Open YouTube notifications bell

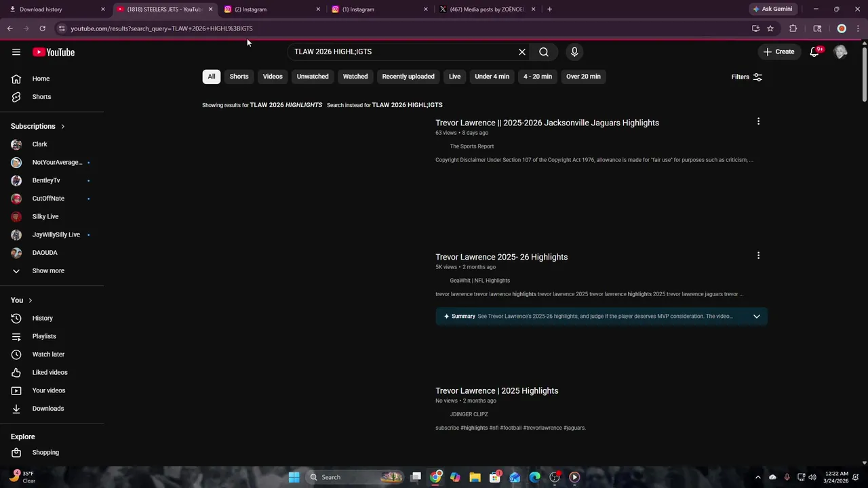coord(815,52)
